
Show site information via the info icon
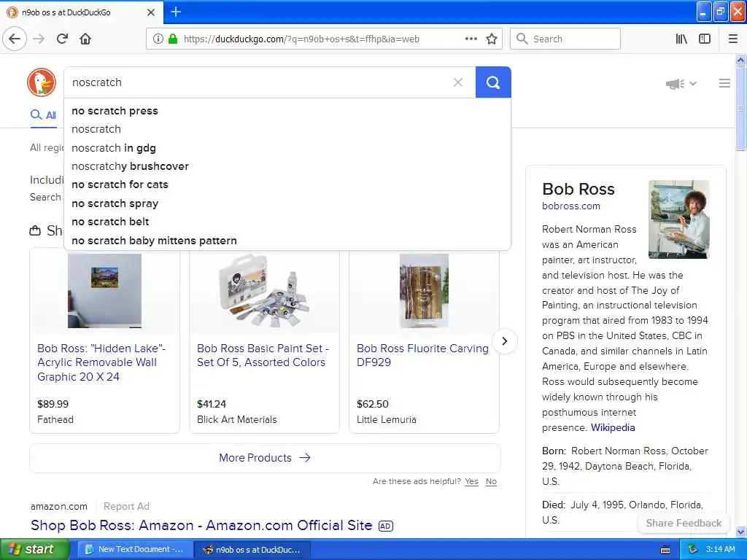point(158,39)
